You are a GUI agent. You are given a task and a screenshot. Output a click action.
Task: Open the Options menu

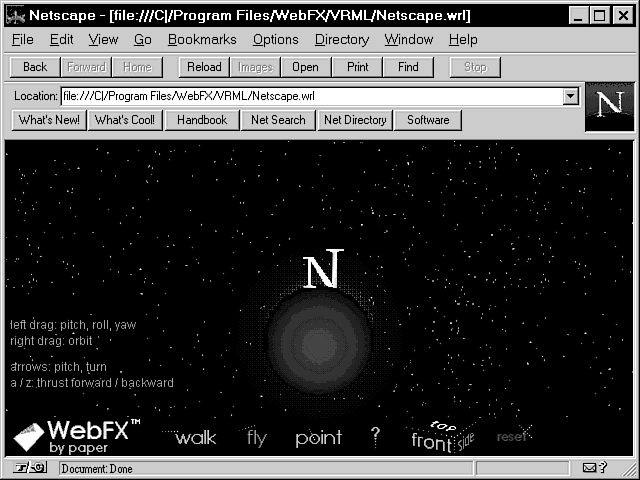(x=276, y=40)
